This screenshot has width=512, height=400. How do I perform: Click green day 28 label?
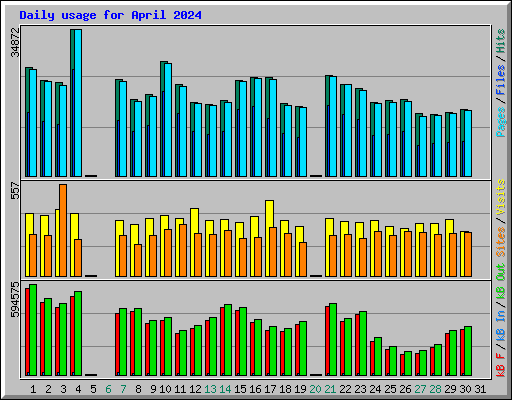(x=435, y=389)
